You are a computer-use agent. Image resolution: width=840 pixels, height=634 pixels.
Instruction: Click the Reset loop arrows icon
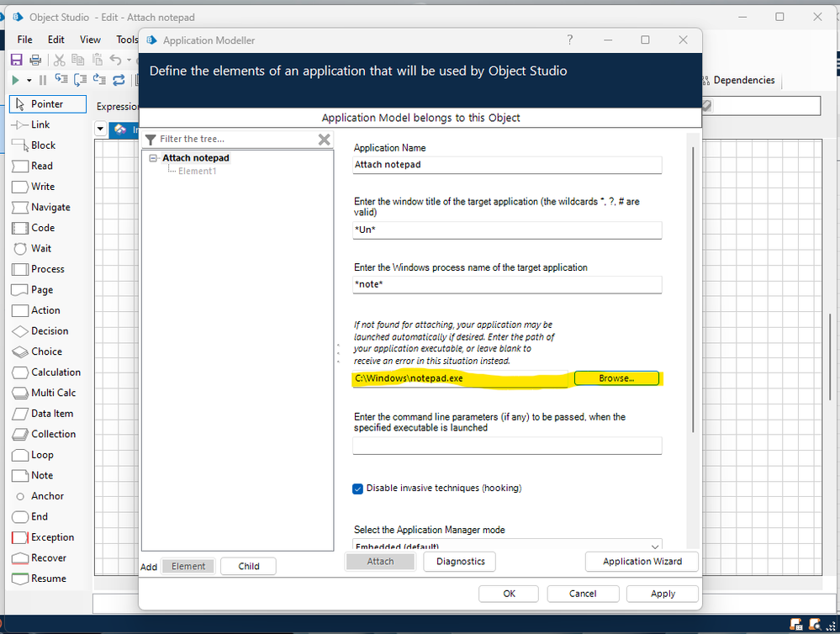point(119,80)
